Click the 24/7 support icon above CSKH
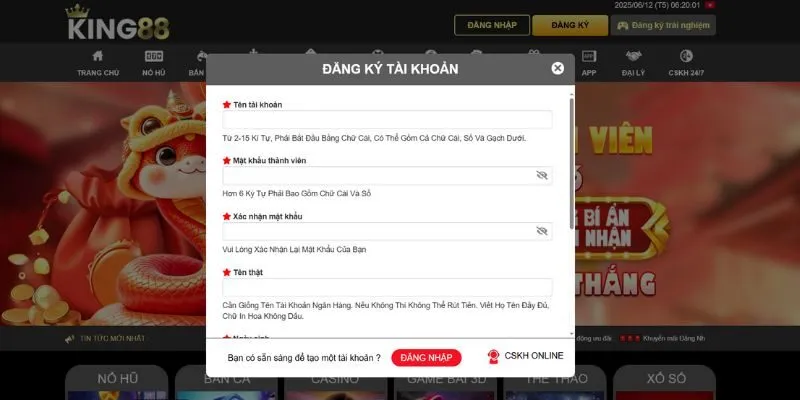The height and width of the screenshot is (400, 800). 686,56
